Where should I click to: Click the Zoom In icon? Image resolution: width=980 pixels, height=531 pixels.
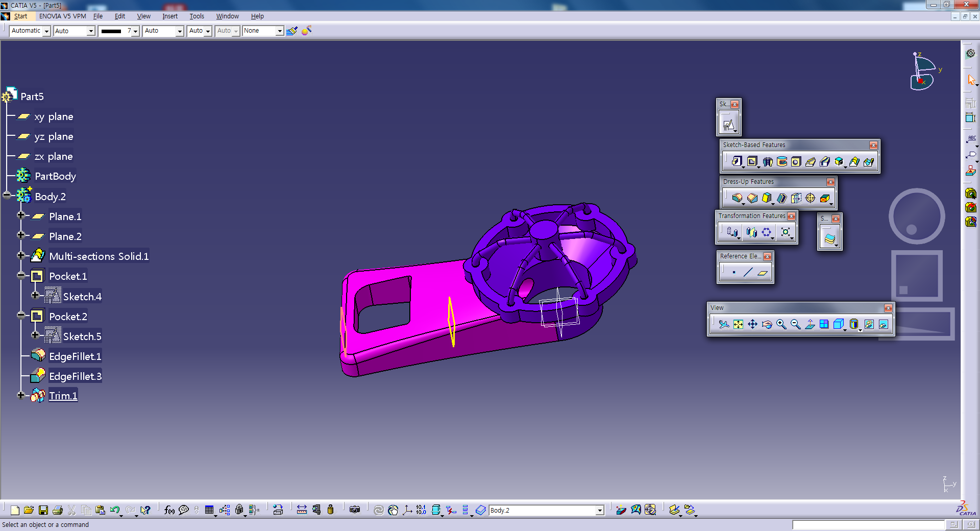[x=781, y=324]
